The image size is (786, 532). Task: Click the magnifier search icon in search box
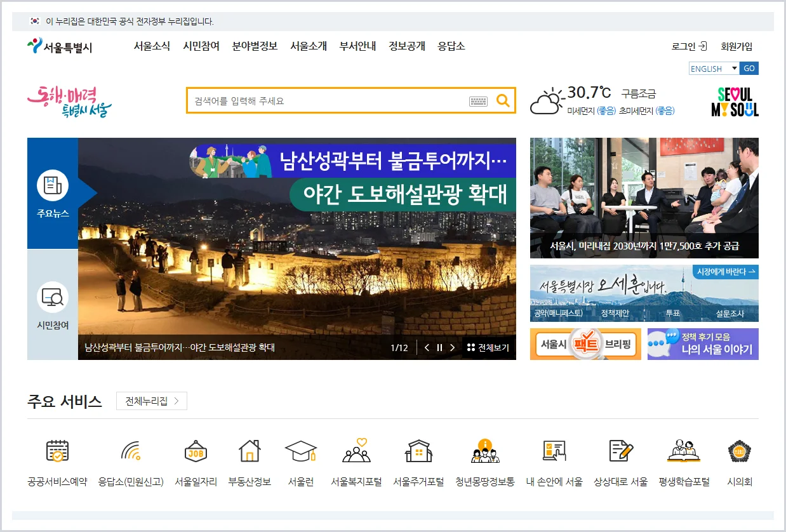tap(503, 100)
